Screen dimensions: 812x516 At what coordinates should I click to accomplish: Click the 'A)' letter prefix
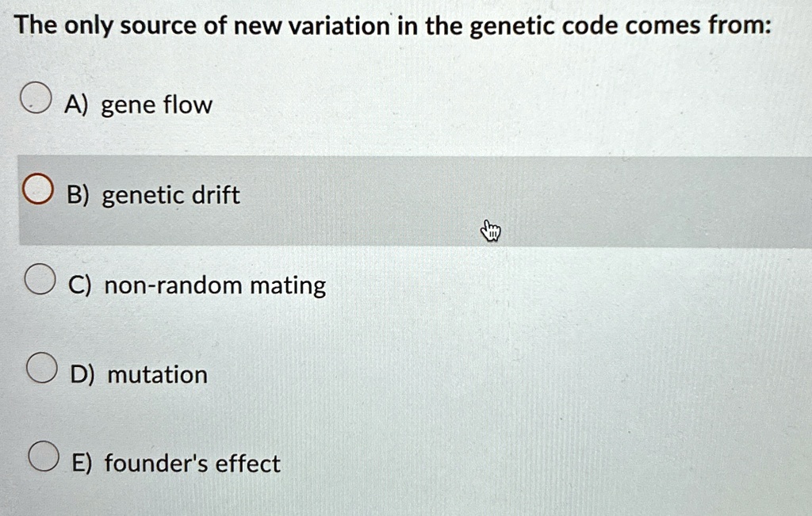pyautogui.click(x=77, y=105)
